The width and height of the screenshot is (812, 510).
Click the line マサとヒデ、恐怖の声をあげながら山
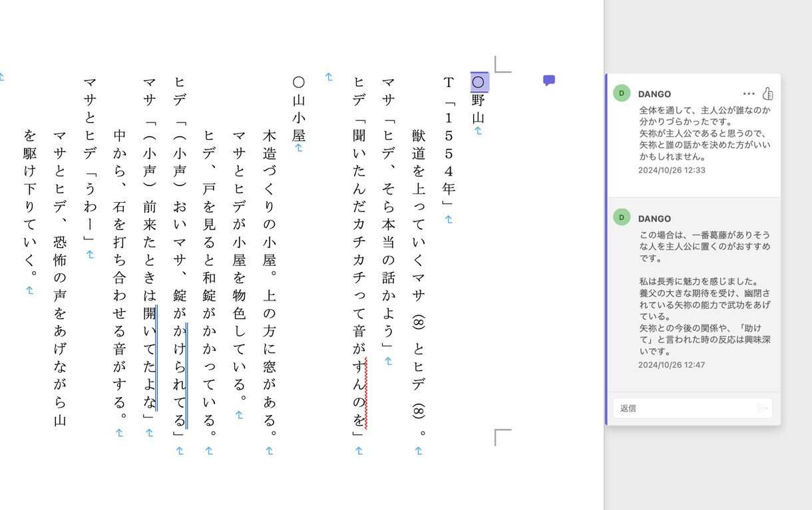[x=60, y=277]
